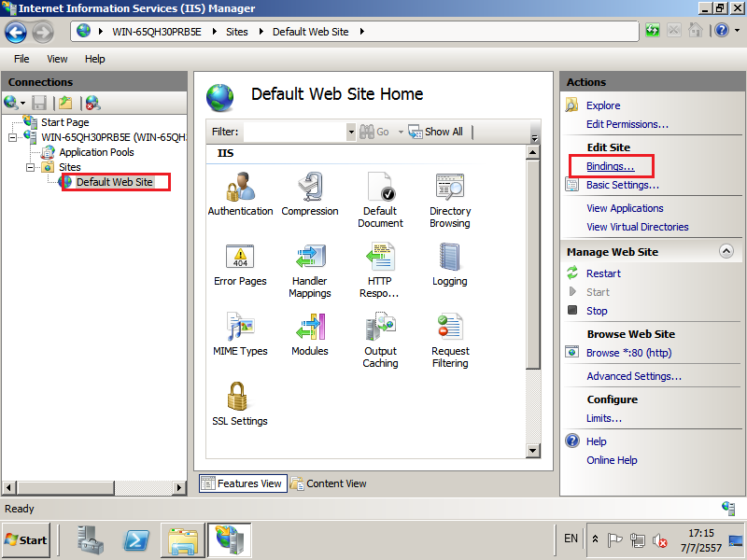Open the Request Filtering icon

pyautogui.click(x=450, y=327)
